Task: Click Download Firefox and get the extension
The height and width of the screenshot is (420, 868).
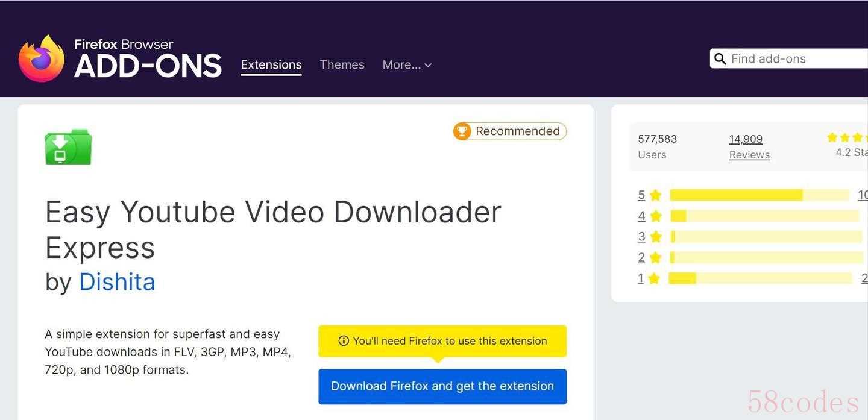Action: (442, 386)
